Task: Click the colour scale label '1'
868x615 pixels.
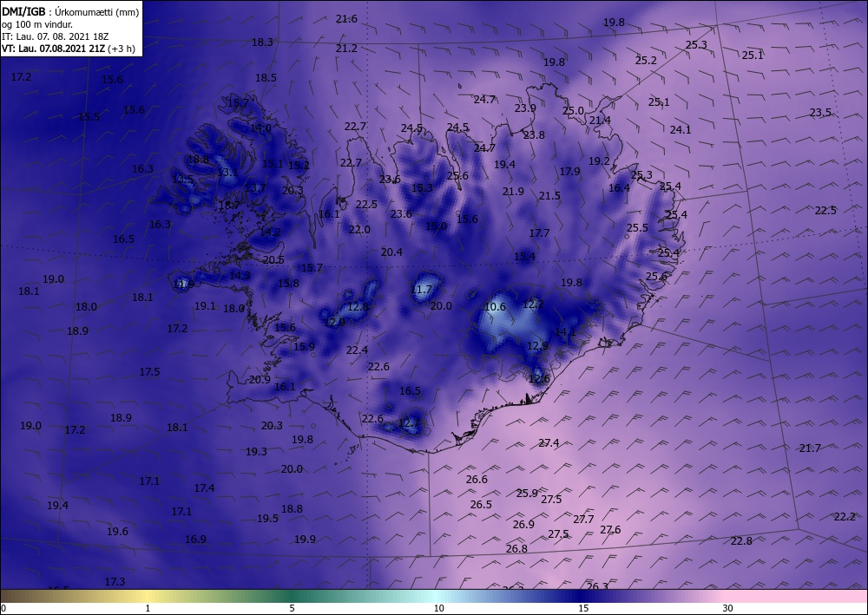Action: coord(148,608)
